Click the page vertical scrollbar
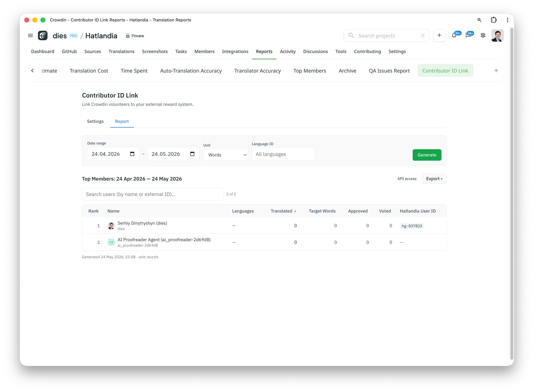The height and width of the screenshot is (392, 534). (511, 194)
